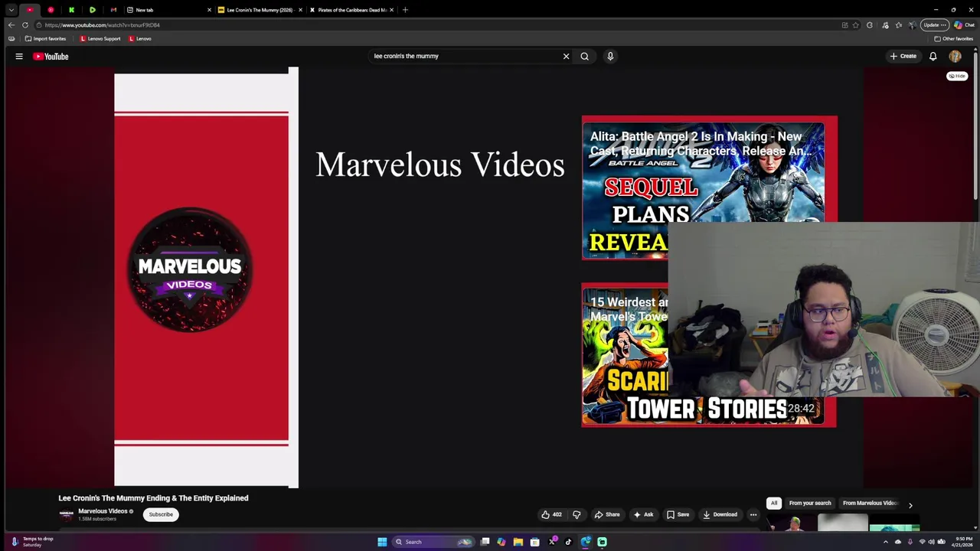Image resolution: width=980 pixels, height=551 pixels.
Task: Click the YouTube search magnifier button
Action: [x=584, y=56]
